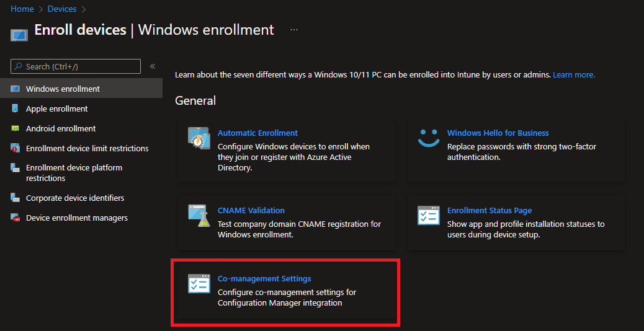Focus the Search (Ctrl+/) field
Image resolution: width=644 pixels, height=331 pixels.
[x=76, y=66]
